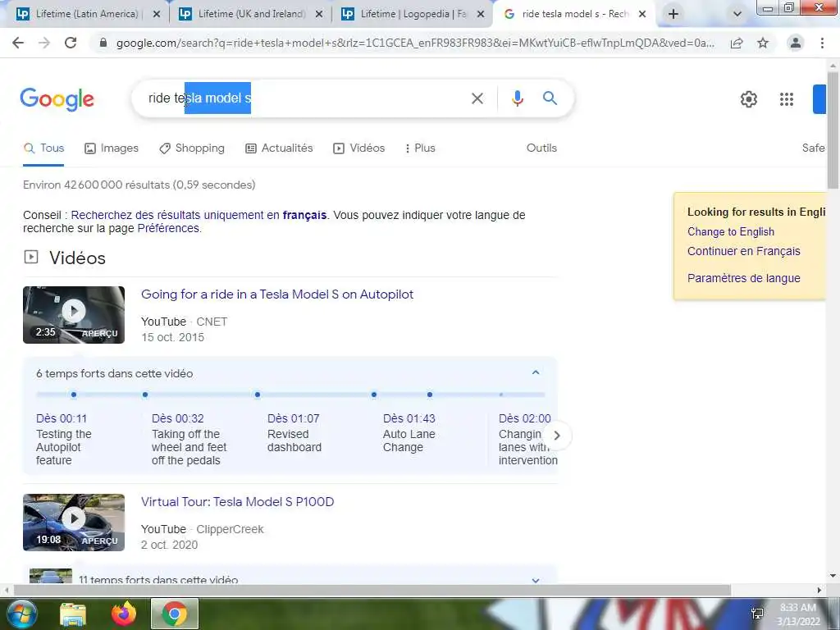Jump to the Dès 01:07 Revised dashboard moment

pyautogui.click(x=294, y=418)
